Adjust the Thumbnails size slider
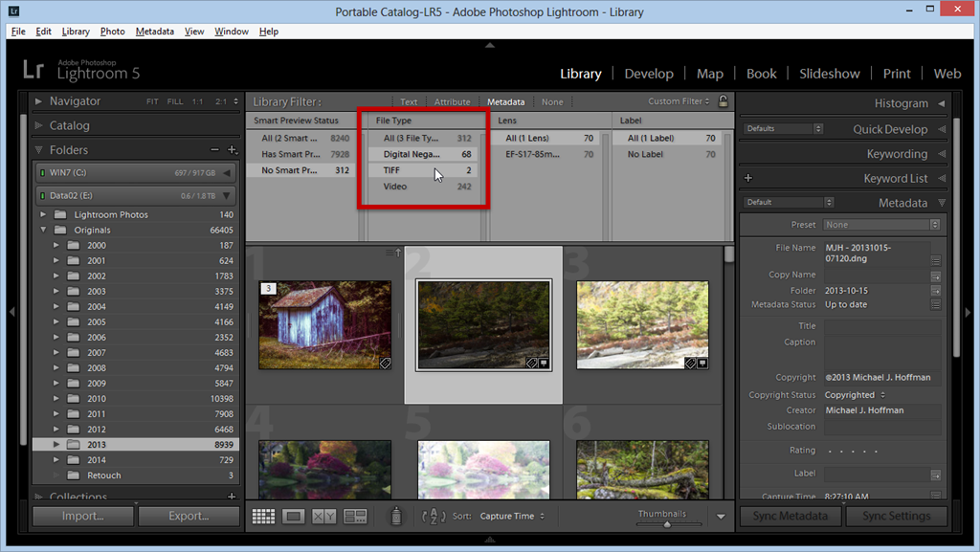 [x=667, y=524]
